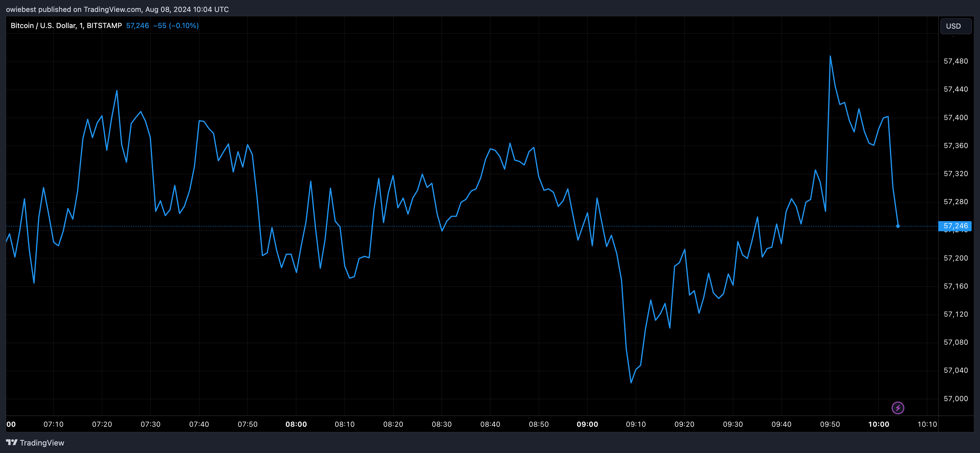Select the 10:00 time axis marker

click(878, 424)
